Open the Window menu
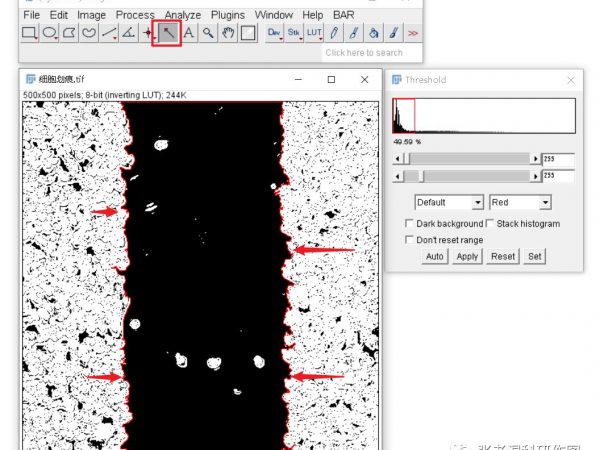Screen dimensions: 600x450 [x=274, y=15]
